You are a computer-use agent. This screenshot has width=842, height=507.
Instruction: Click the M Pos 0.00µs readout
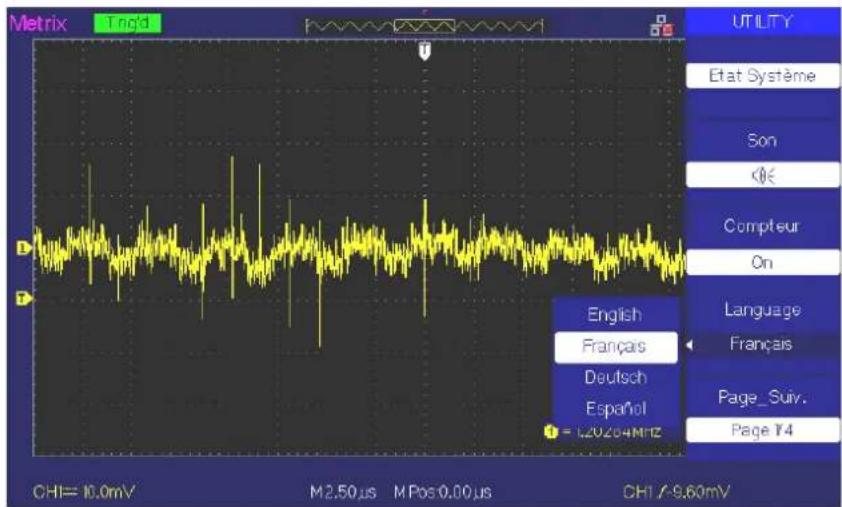442,492
